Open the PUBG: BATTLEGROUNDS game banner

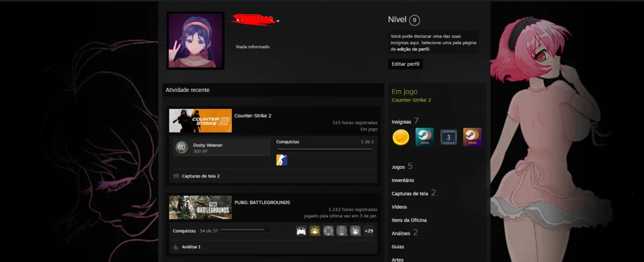click(200, 207)
